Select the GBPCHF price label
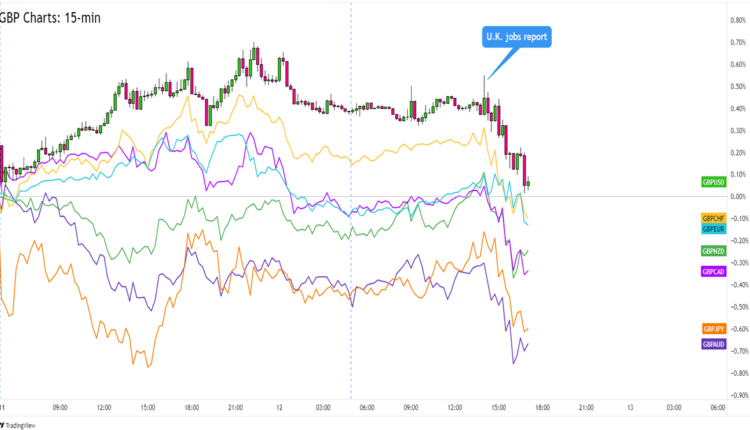Image resolution: width=750 pixels, height=430 pixels. coord(713,218)
